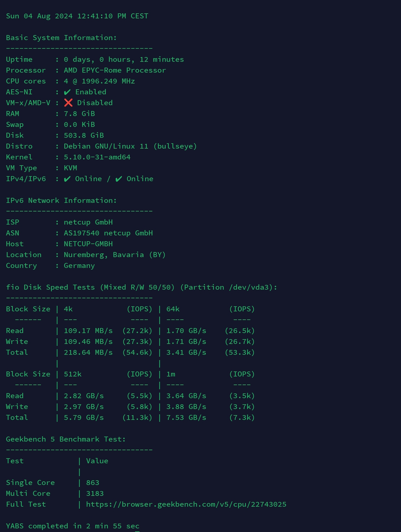Screen dimensions: 401x532
Task: Click the 'YABS completed in 2 min 55 sec' line
Action: pos(73,526)
